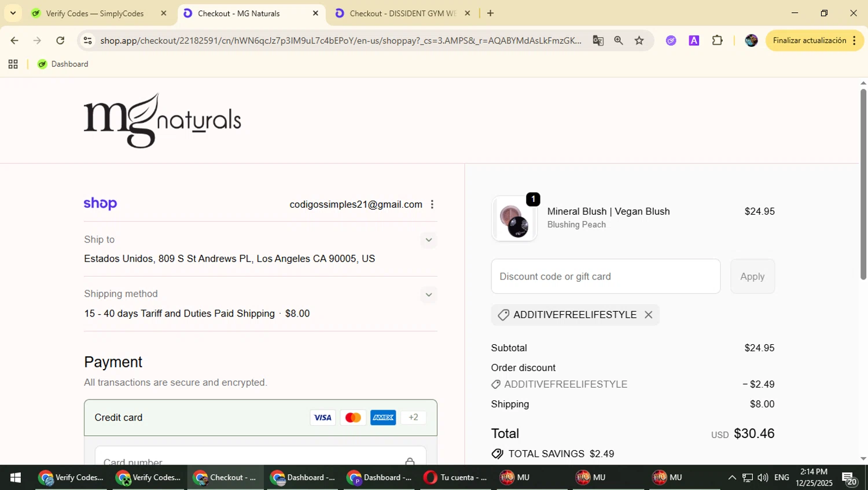This screenshot has height=490, width=868.
Task: Bookmark this page with the star
Action: click(639, 40)
